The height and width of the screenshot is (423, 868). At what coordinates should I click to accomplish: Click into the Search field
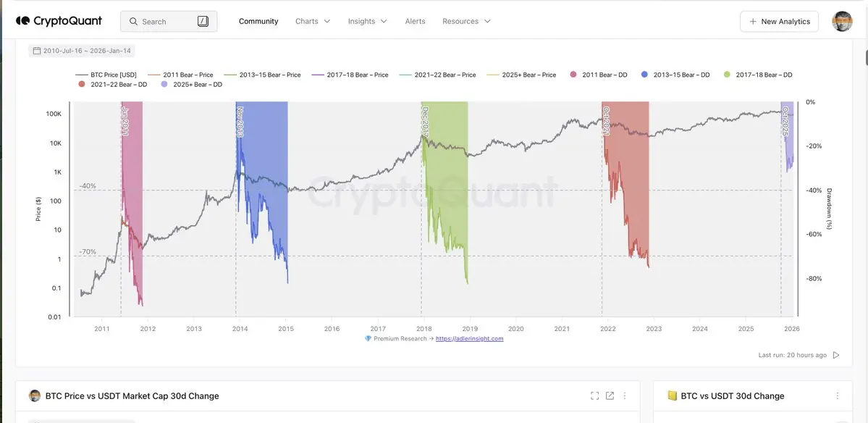[168, 21]
